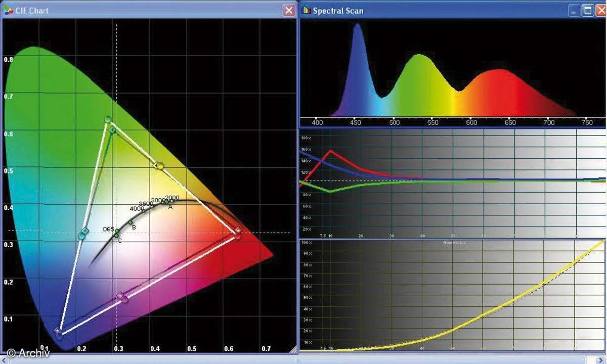Click the Spectral Scan window title icon
This screenshot has height=364, width=607.
click(x=306, y=11)
